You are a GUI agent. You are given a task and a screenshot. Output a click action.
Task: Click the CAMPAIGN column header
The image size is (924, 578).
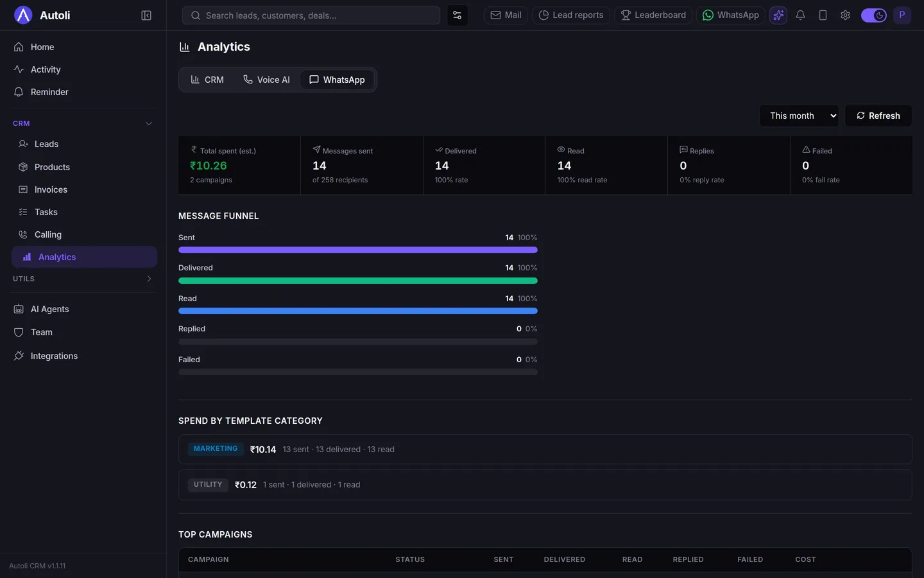tap(209, 559)
